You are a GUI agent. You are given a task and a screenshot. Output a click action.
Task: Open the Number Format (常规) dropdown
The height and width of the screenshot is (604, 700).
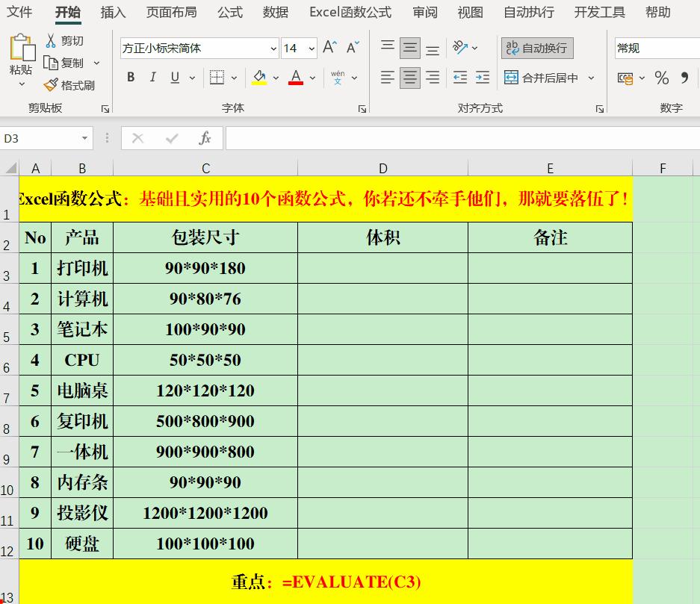click(656, 48)
